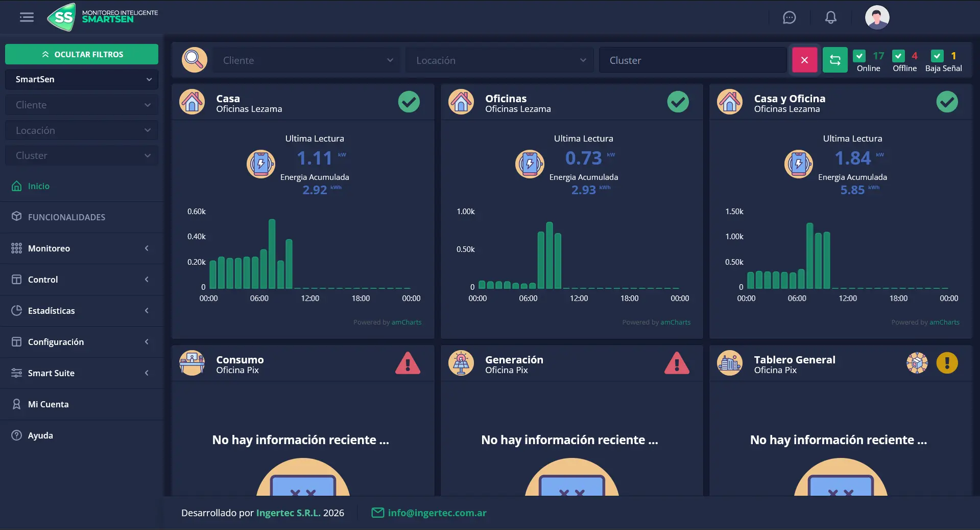Click amCharts link on Casa y Oficina chart

944,322
